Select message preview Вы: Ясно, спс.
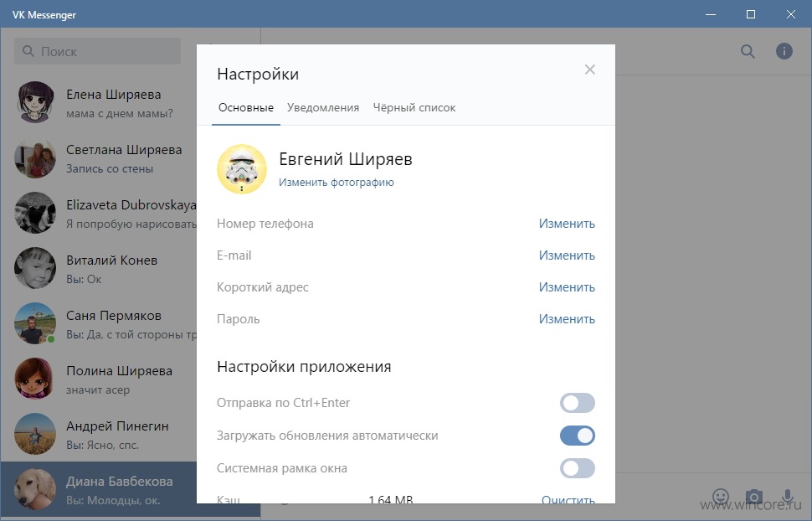The height and width of the screenshot is (521, 812). click(x=102, y=446)
